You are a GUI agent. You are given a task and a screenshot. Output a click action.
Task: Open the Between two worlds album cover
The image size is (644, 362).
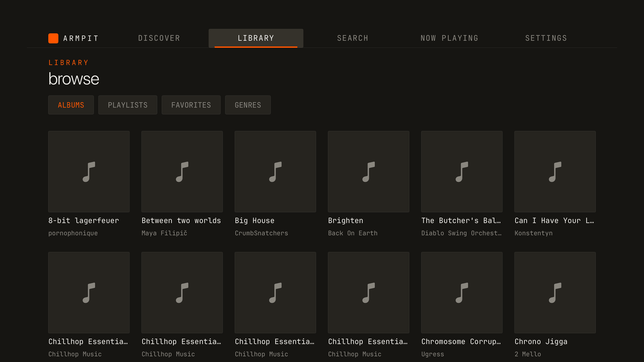pos(182,171)
